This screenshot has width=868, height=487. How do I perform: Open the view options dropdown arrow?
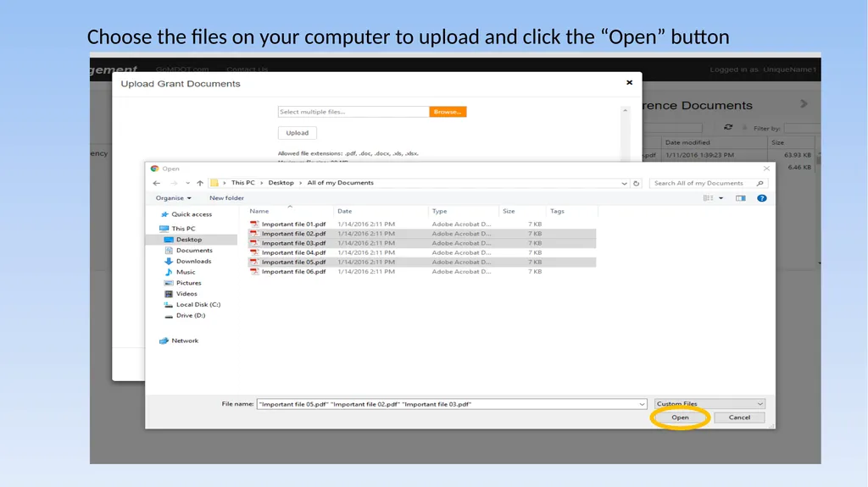click(721, 198)
